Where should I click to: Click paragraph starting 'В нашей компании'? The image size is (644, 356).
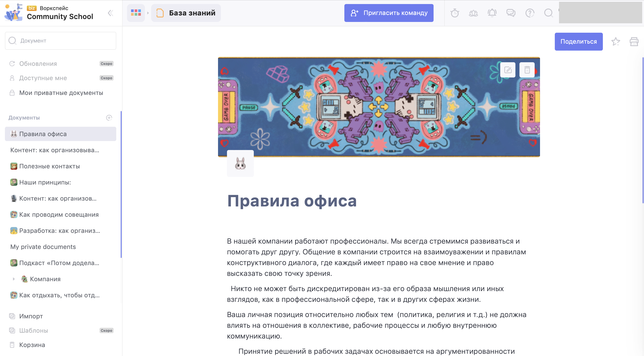(377, 257)
